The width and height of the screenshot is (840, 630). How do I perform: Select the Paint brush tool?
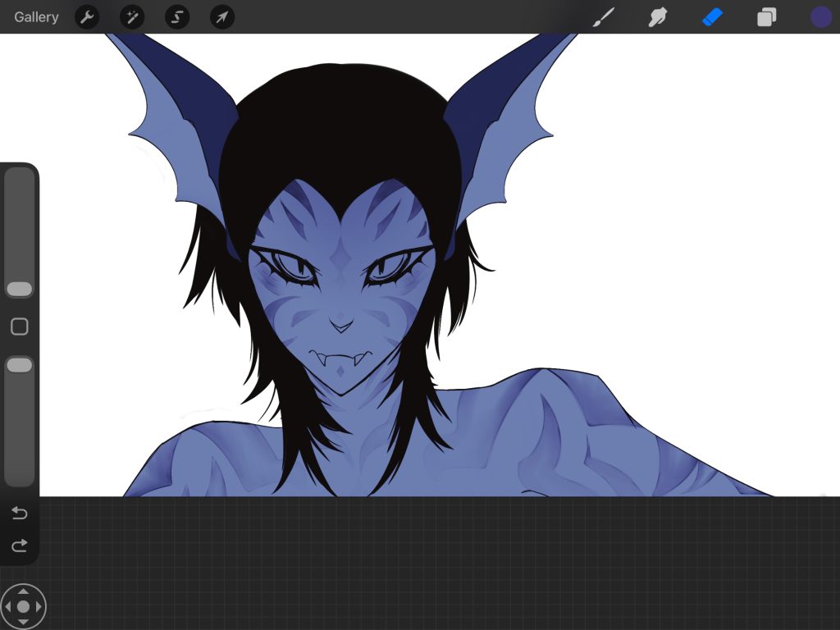(x=604, y=17)
